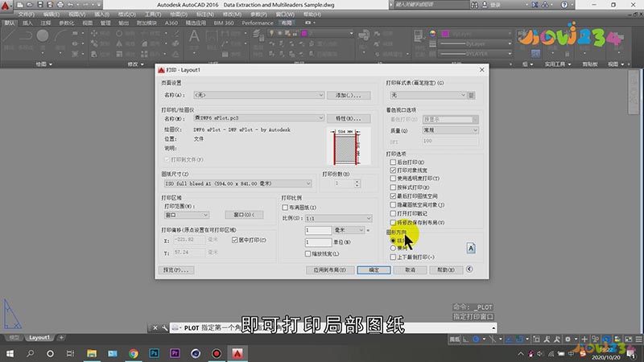Toggle 居中打印 checkbox

tap(235, 240)
